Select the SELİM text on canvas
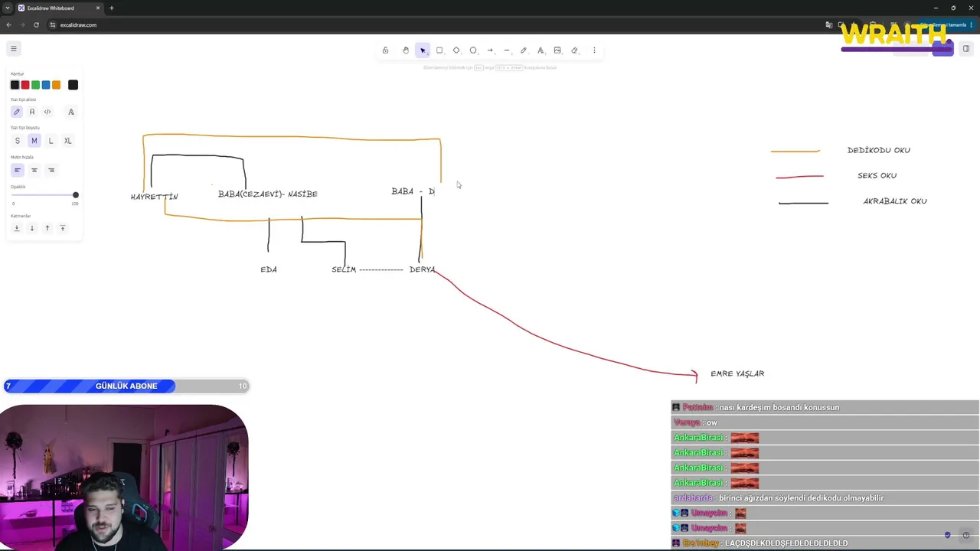Image resolution: width=980 pixels, height=551 pixels. [344, 269]
